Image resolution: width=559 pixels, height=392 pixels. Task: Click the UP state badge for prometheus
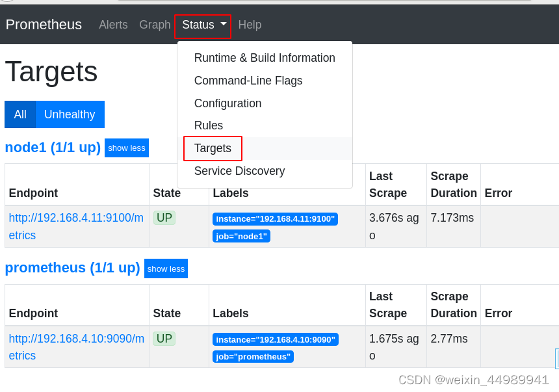164,339
